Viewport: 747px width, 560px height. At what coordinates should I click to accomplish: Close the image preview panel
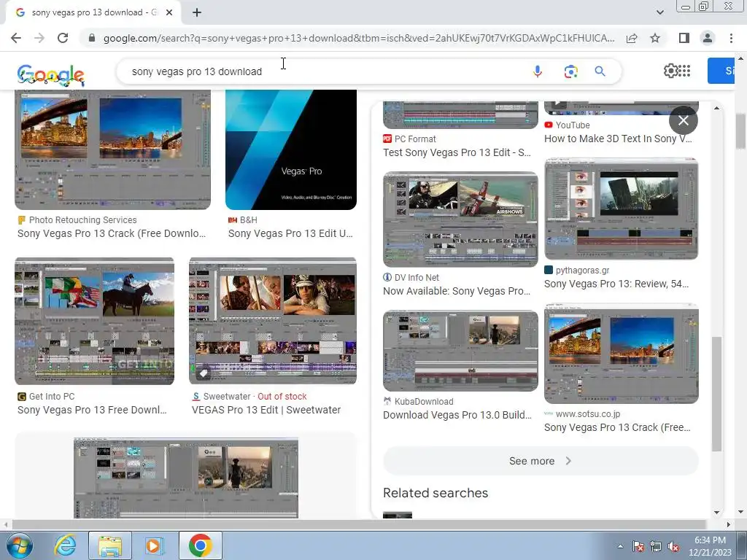(683, 120)
